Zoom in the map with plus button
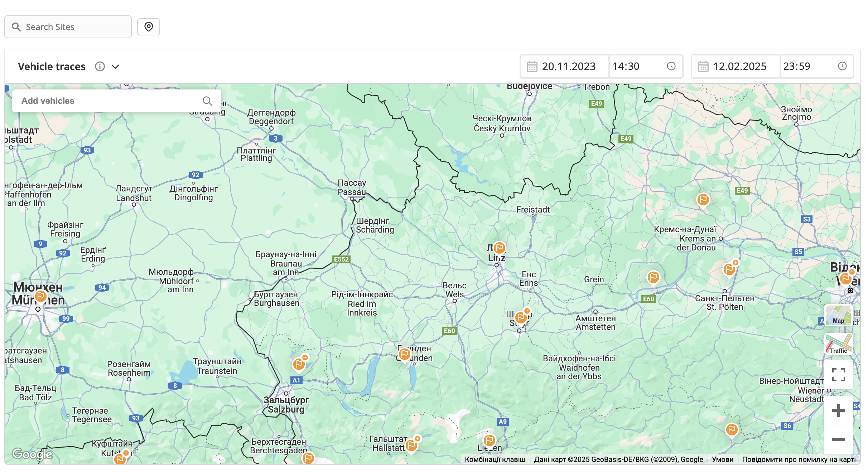Viewport: 868px width, 473px height. (x=838, y=410)
